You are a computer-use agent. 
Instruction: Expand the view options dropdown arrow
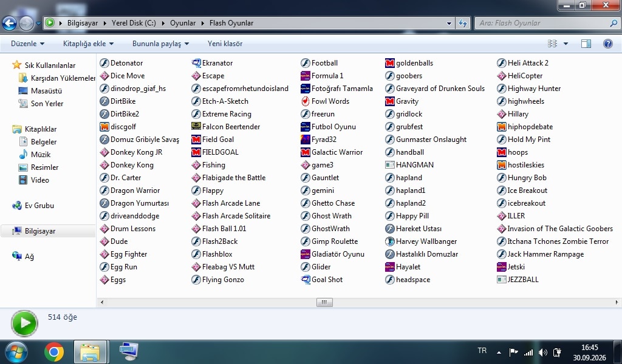[x=566, y=44]
